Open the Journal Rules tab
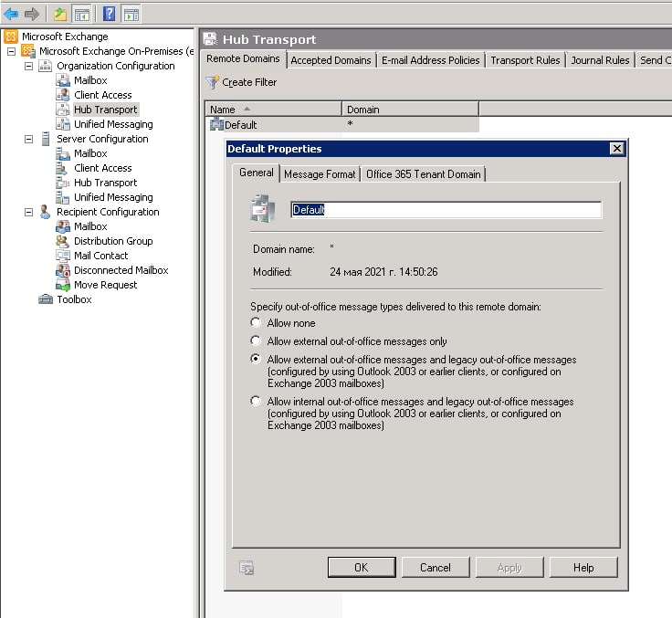Screen dimensions: 672x618 click(600, 60)
